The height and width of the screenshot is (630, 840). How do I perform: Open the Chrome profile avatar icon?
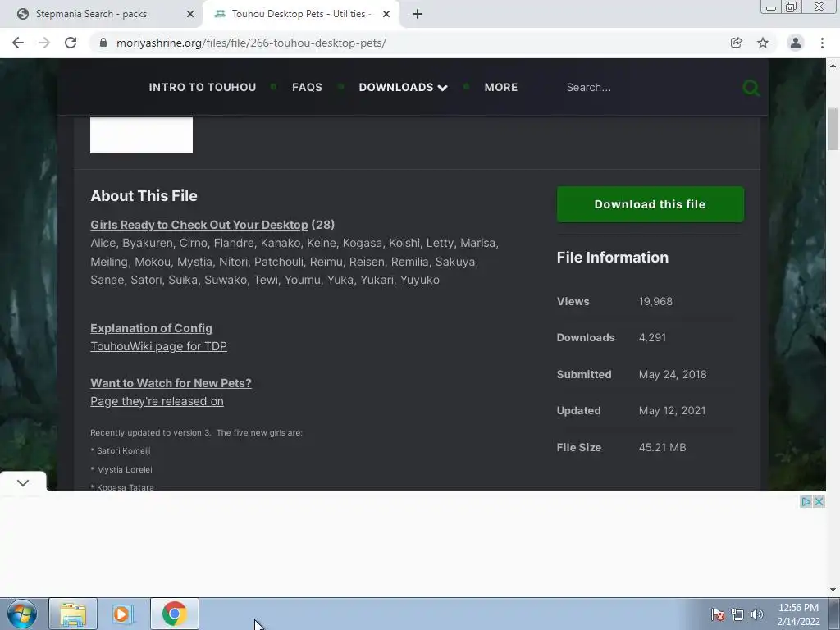coord(796,43)
